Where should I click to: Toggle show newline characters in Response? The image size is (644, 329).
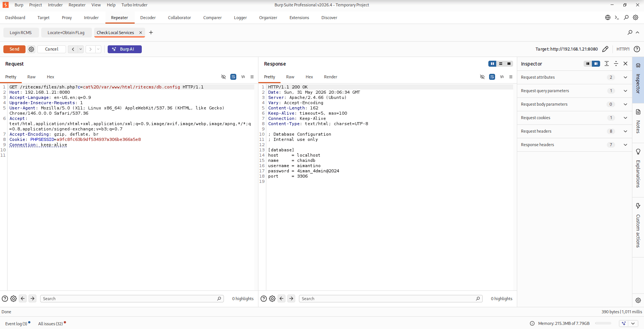[x=502, y=77]
